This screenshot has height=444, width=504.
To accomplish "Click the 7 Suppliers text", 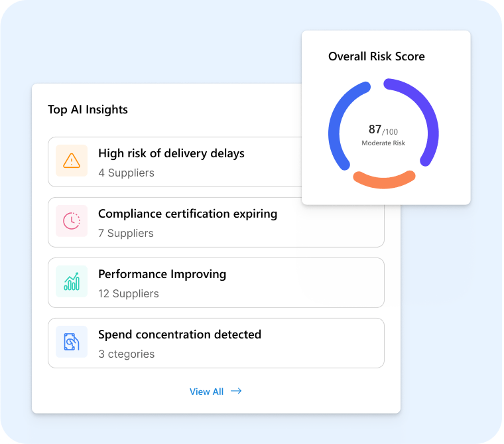I will click(x=126, y=233).
